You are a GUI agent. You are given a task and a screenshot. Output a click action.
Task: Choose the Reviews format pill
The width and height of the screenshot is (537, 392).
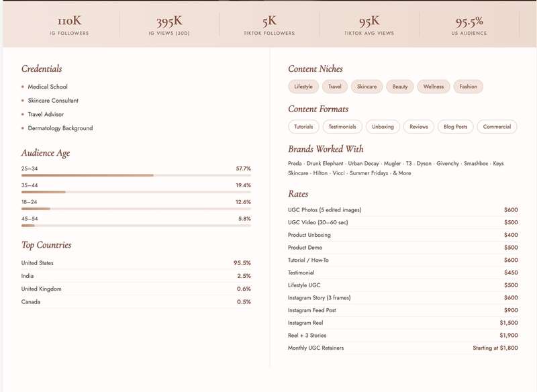419,127
